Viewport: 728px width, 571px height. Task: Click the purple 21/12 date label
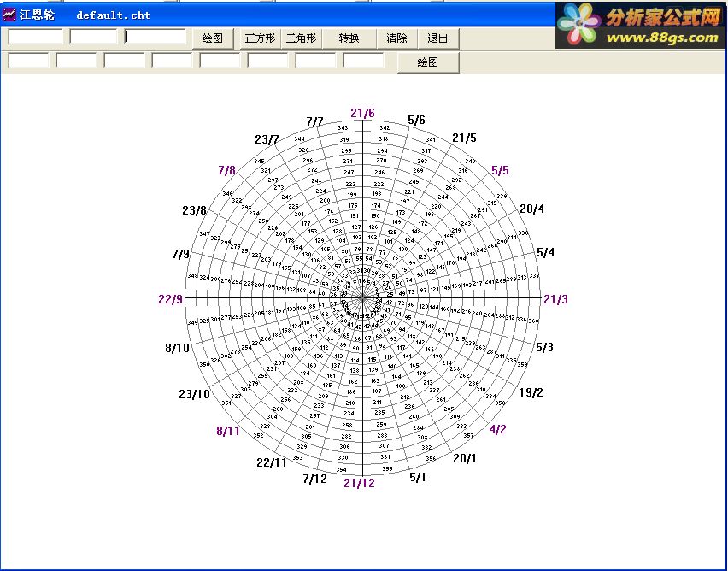coord(360,483)
